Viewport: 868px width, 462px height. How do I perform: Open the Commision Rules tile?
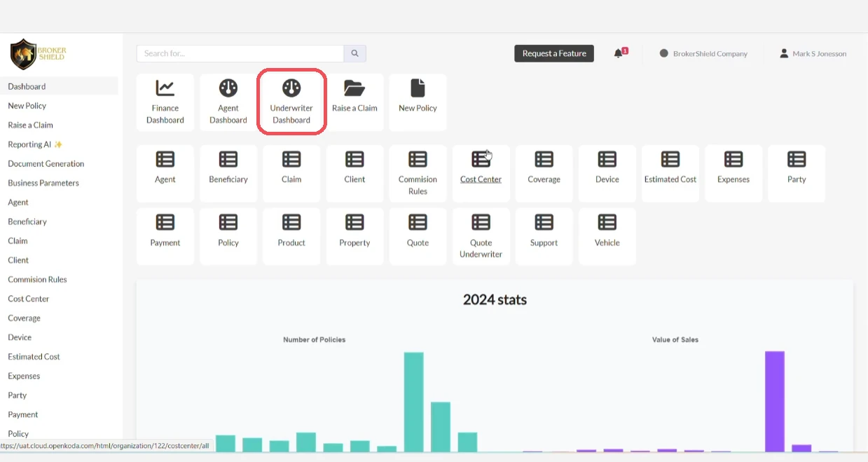tap(418, 173)
